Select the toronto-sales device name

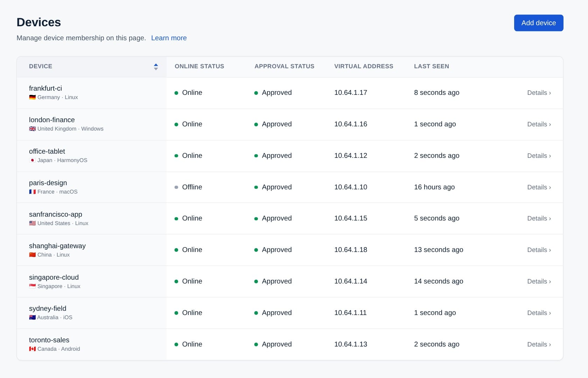[49, 340]
